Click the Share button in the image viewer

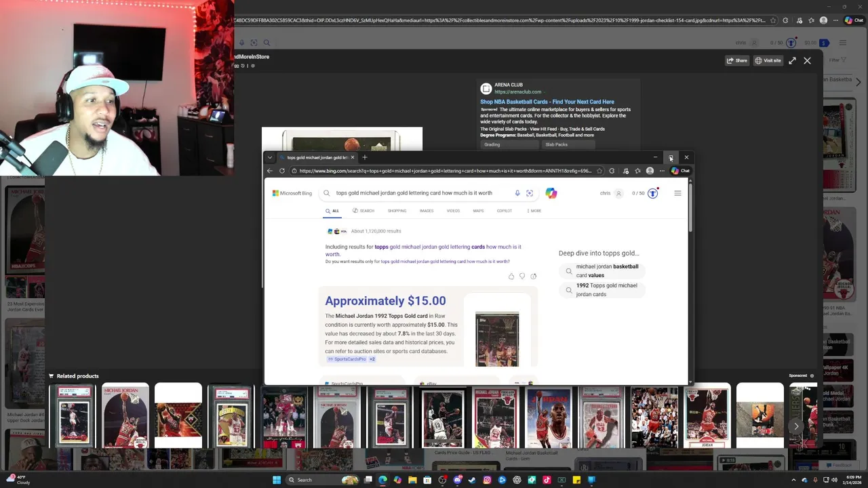(x=737, y=60)
